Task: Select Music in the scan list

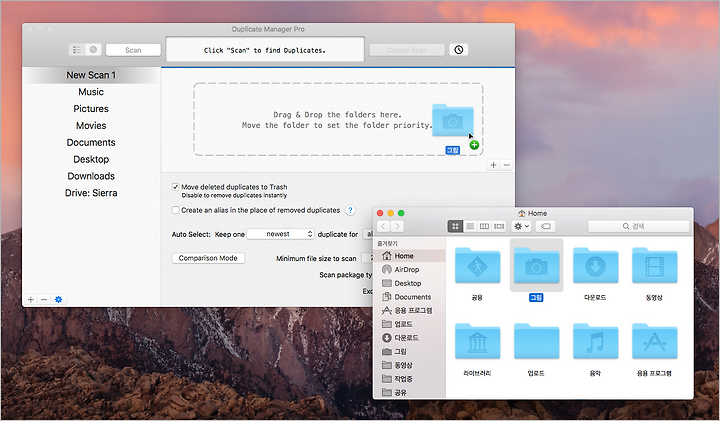Action: point(91,92)
